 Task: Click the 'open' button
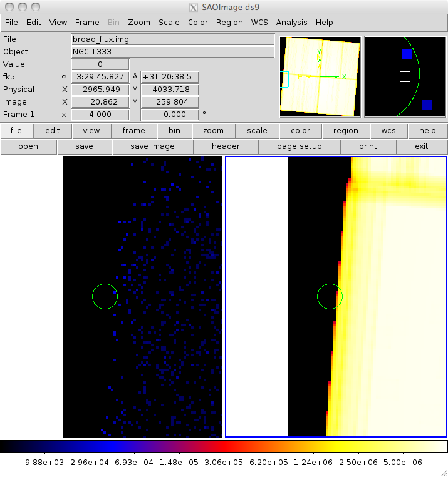[28, 146]
